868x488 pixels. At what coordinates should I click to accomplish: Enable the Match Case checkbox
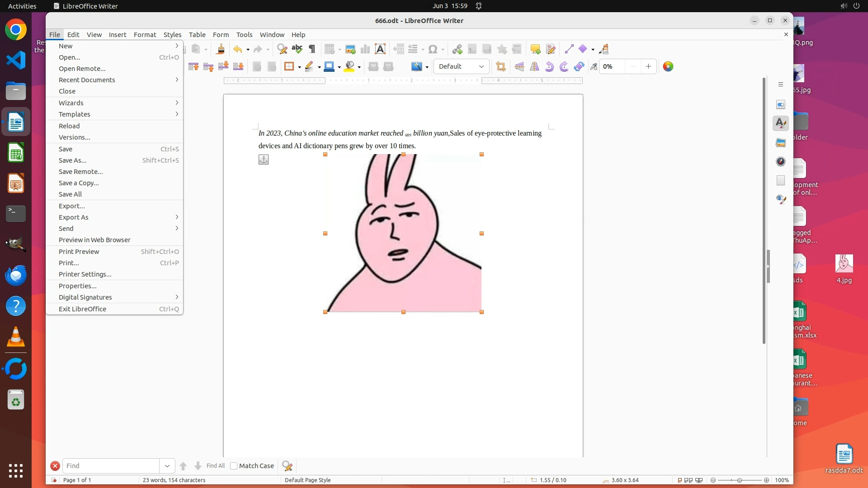point(234,466)
